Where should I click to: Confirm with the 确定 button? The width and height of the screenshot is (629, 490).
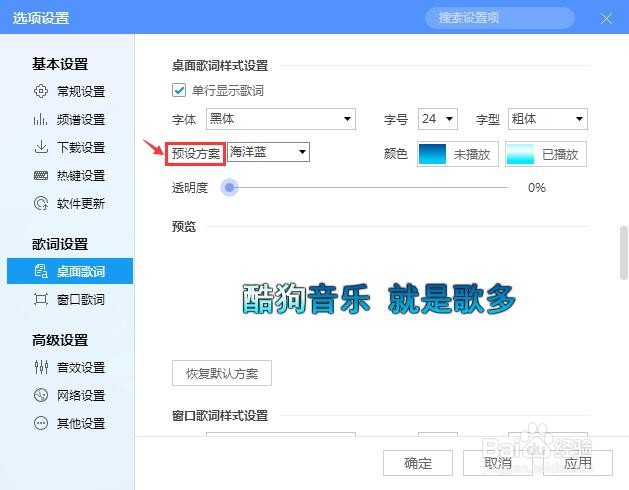click(418, 463)
